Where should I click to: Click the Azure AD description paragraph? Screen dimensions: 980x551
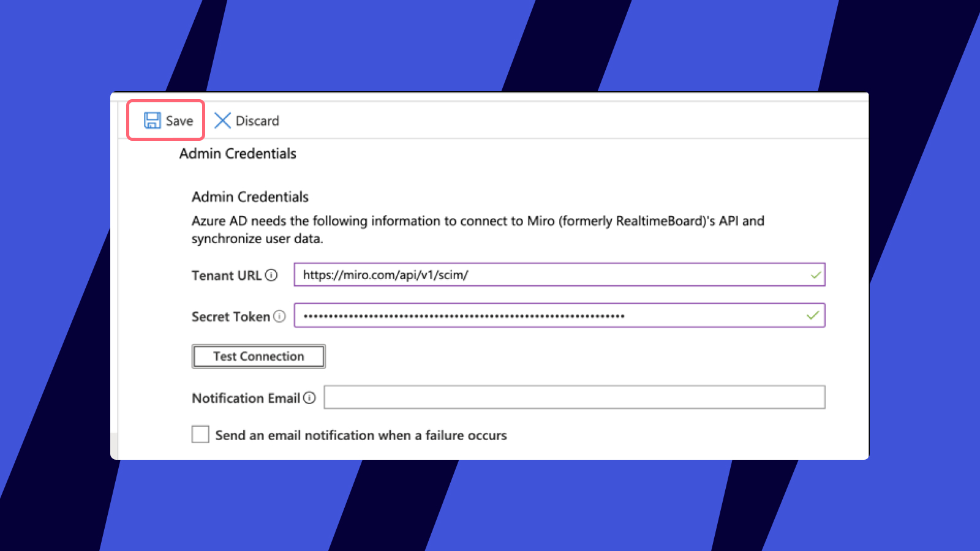(477, 230)
